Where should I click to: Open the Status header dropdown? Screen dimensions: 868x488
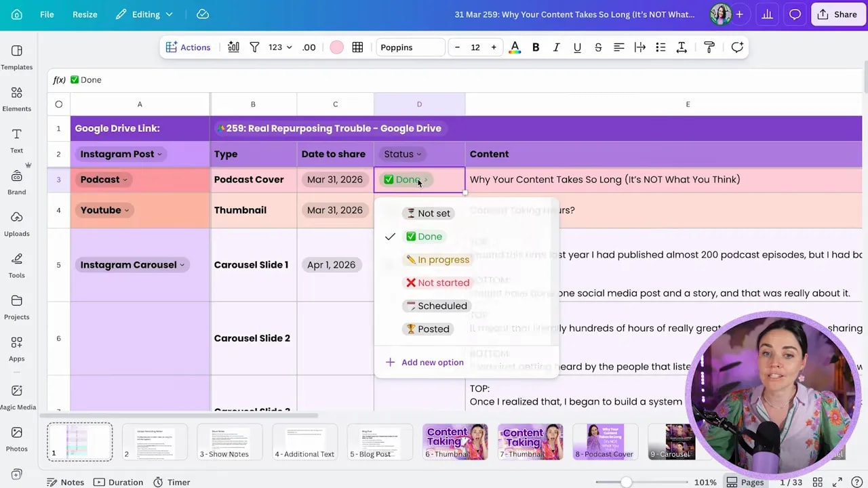tap(403, 154)
